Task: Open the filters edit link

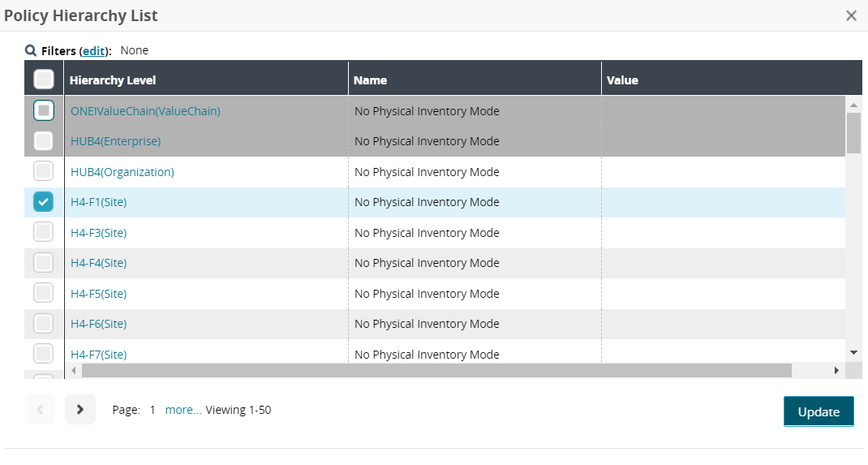Action: pyautogui.click(x=94, y=50)
